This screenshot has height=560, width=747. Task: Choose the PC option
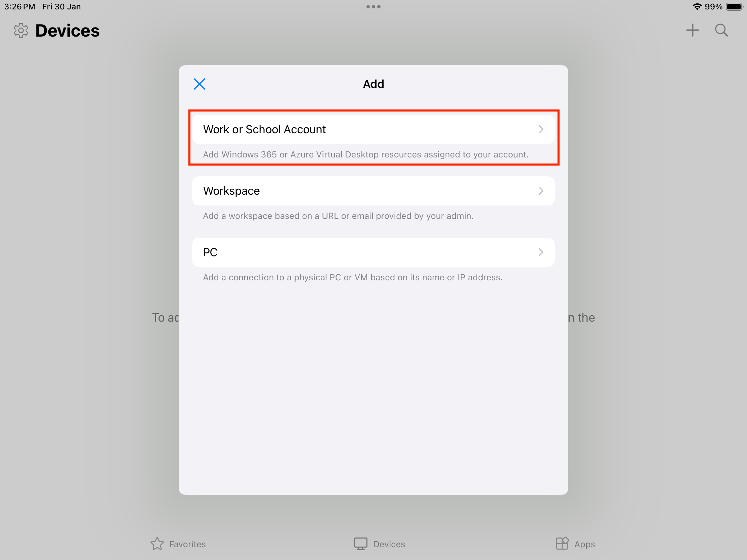click(373, 252)
